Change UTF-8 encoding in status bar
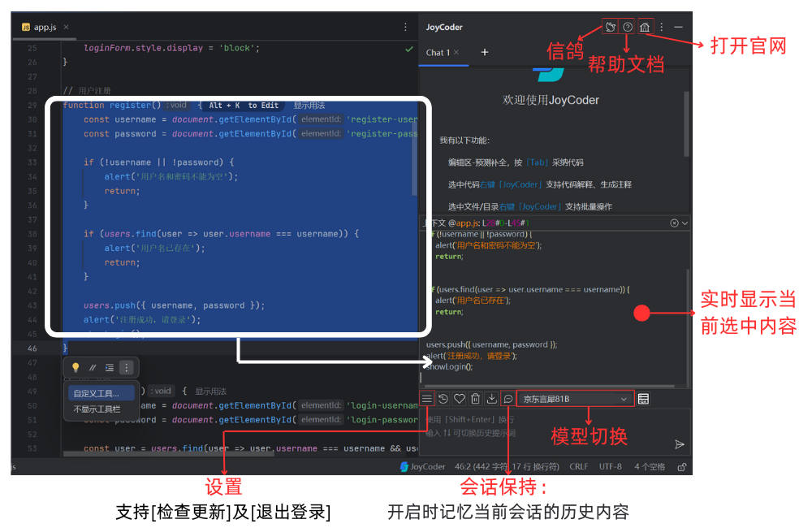 (610, 467)
